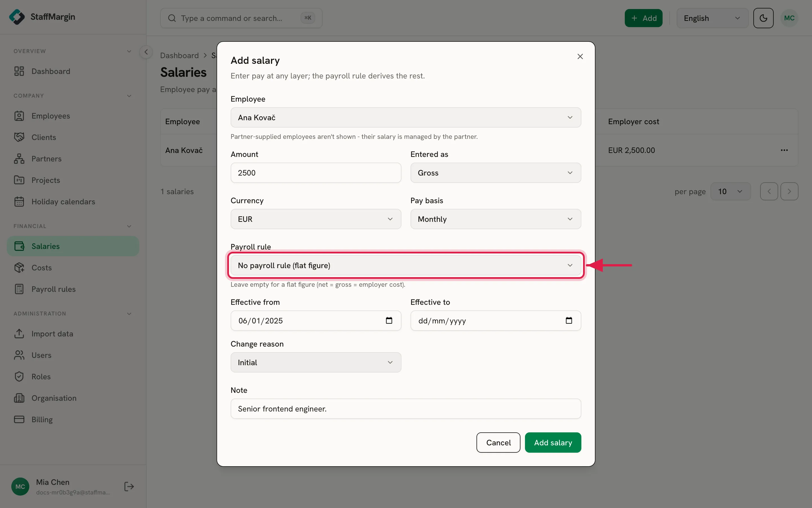Click the Billing card icon
The height and width of the screenshot is (508, 812).
point(19,420)
